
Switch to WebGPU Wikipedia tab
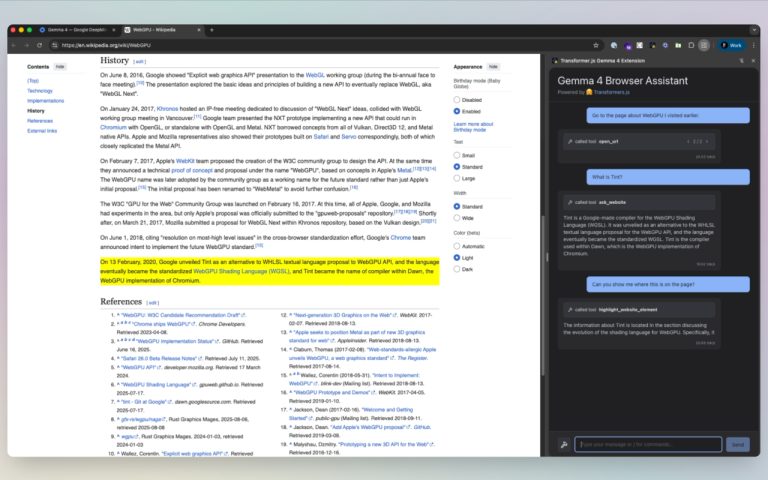[163, 30]
